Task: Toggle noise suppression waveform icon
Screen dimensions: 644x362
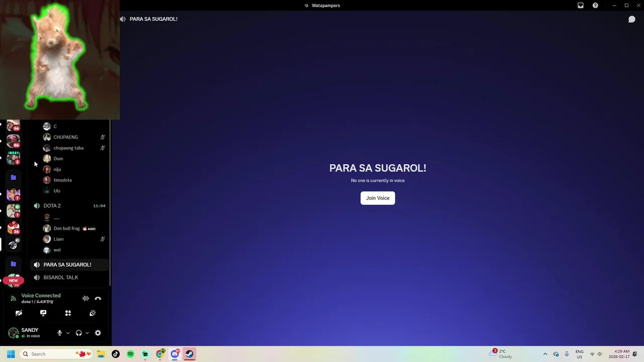Action: 86,299
